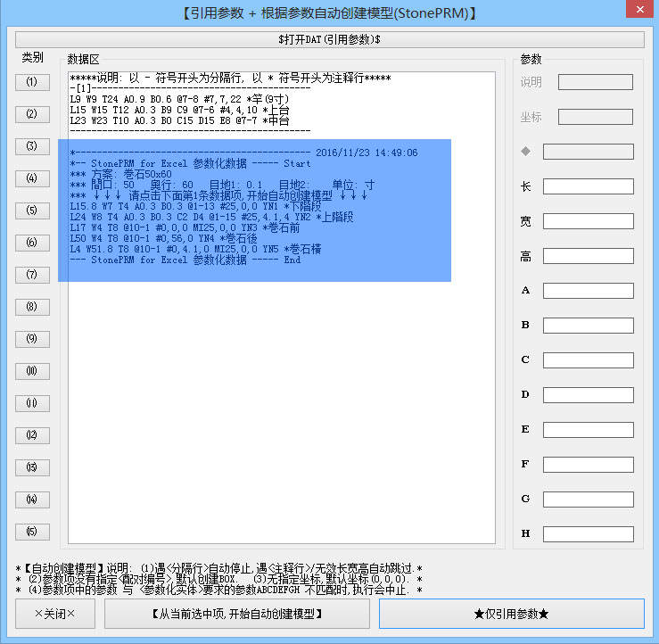Screen dimensions: 659x644
Task: Select category button (5)
Action: point(32,211)
